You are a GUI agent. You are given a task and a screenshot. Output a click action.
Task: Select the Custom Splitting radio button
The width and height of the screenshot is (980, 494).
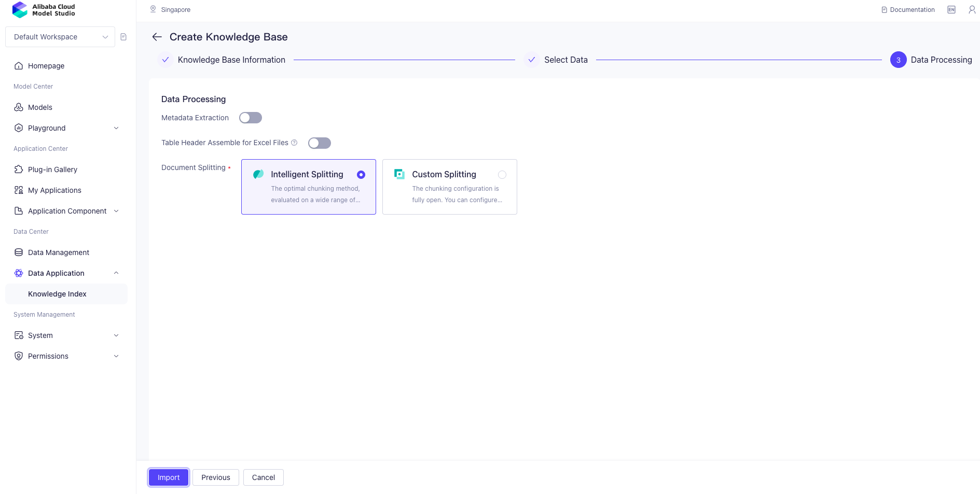coord(502,175)
